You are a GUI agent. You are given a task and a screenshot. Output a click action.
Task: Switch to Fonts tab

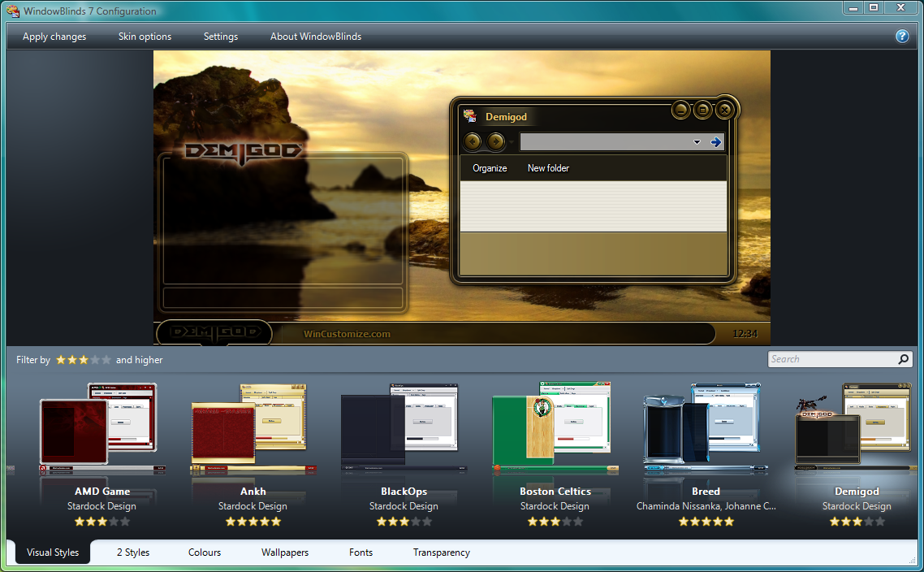tap(361, 552)
